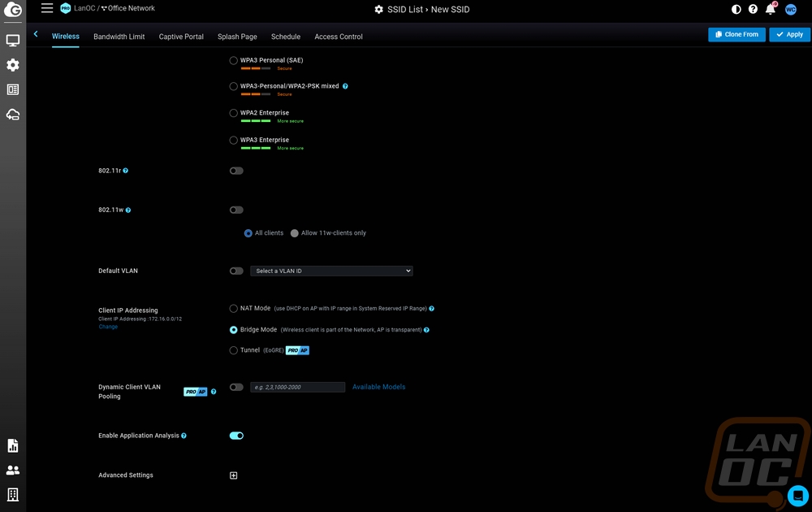Enable the 802.11r toggle
This screenshot has width=812, height=512.
point(236,171)
